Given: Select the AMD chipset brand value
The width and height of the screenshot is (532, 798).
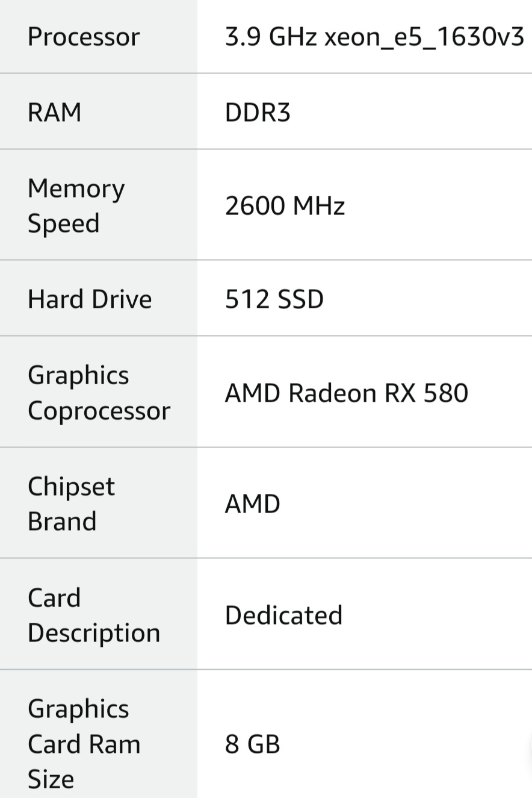Looking at the screenshot, I should tap(252, 504).
